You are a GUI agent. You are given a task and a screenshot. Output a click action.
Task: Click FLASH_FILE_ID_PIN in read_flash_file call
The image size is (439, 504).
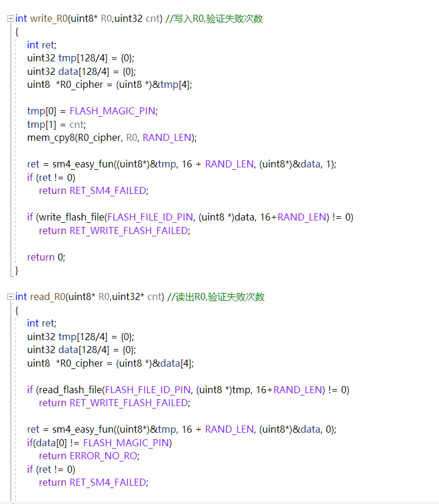click(148, 390)
